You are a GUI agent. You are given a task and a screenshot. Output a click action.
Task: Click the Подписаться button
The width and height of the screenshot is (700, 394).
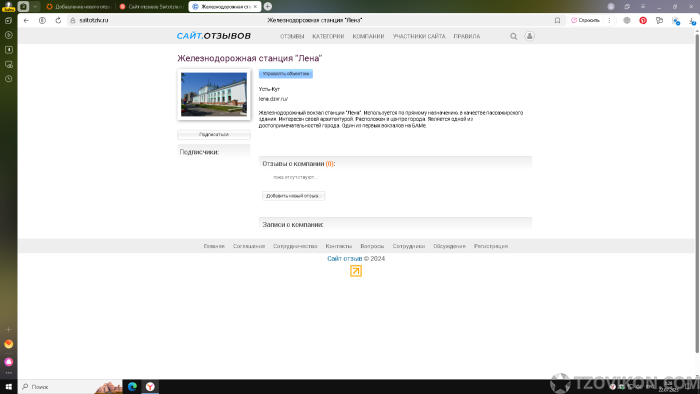click(x=214, y=134)
